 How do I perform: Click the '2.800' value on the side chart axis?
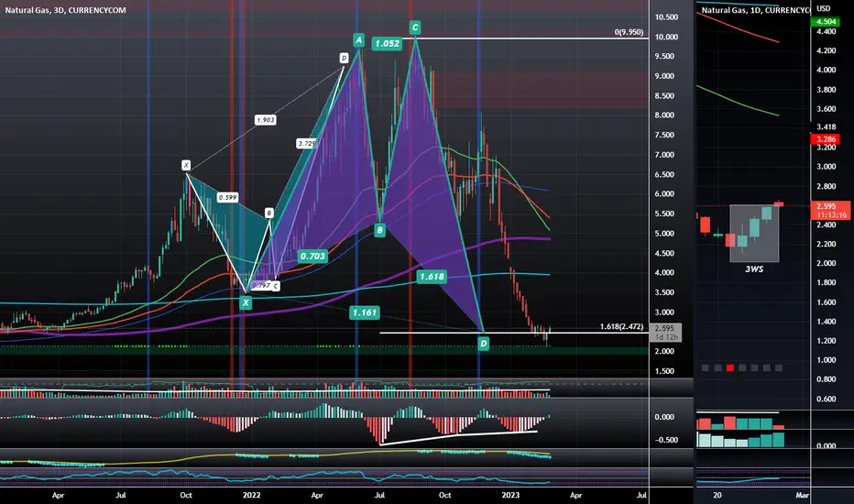tap(827, 186)
